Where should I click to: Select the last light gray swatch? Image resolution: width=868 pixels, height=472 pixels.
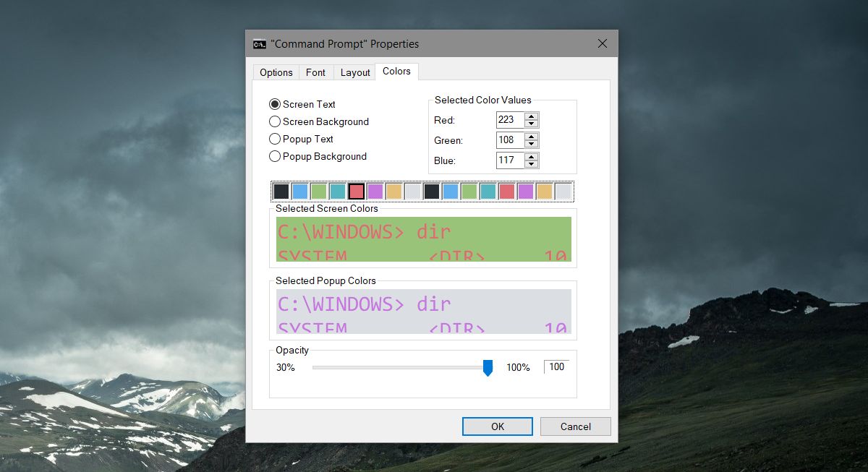563,192
